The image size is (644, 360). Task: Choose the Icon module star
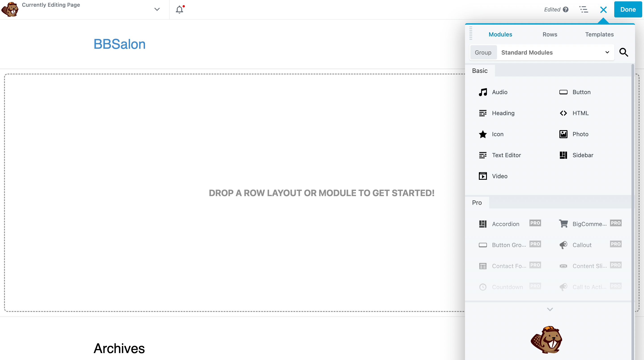[483, 134]
